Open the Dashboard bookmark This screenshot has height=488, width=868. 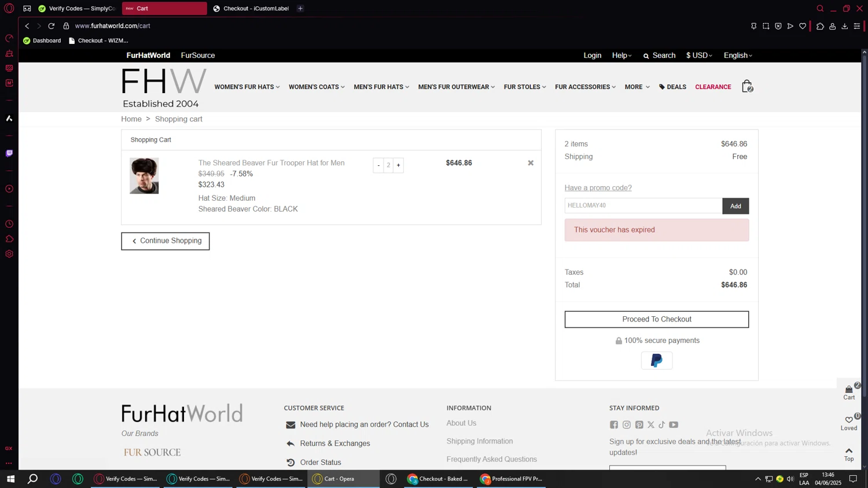[42, 40]
